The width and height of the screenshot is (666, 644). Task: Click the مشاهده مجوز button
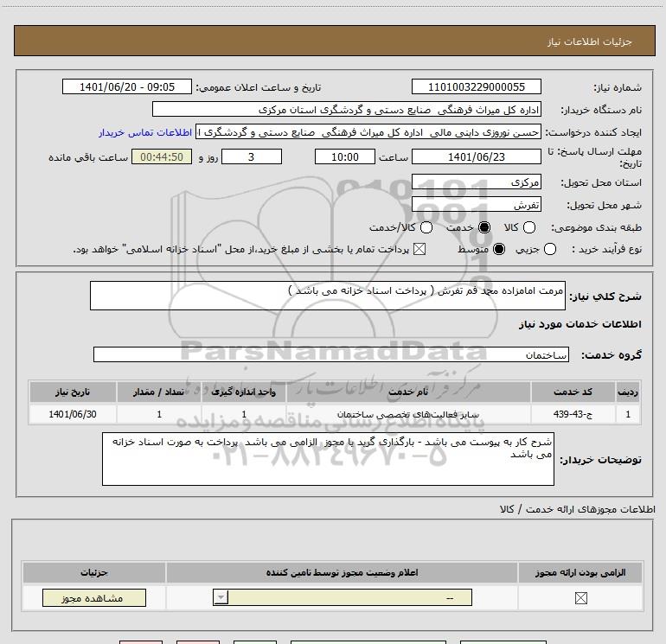pyautogui.click(x=94, y=597)
